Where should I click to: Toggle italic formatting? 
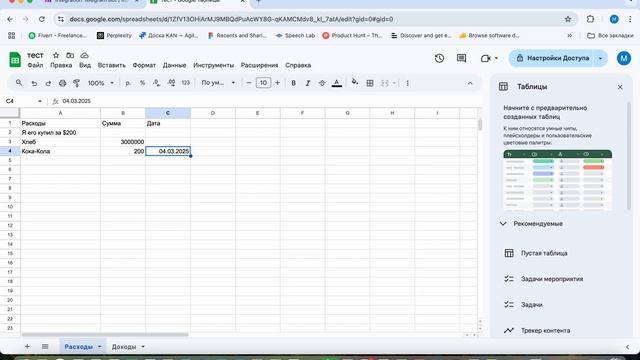[x=308, y=83]
